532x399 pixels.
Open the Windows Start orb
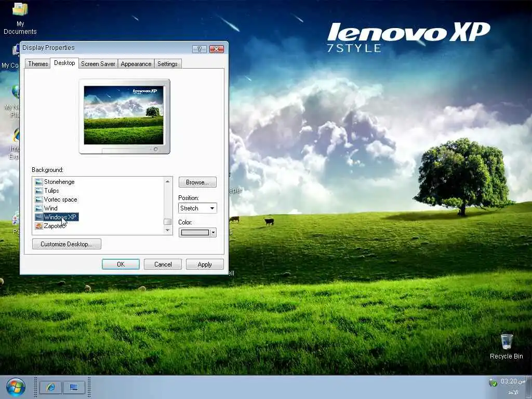pos(16,387)
